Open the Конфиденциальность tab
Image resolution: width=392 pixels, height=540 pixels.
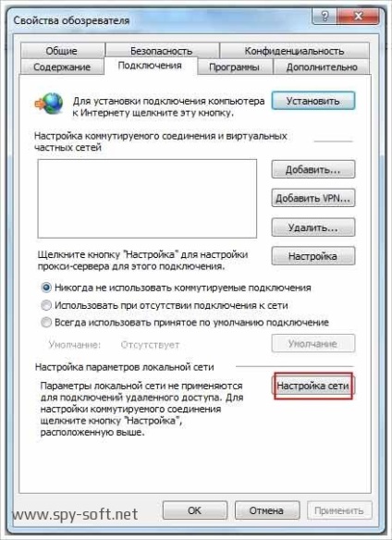click(294, 51)
